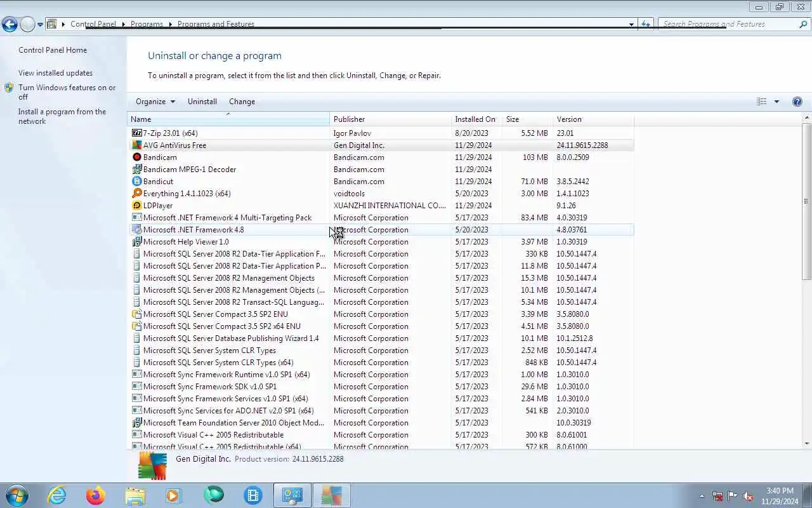This screenshot has width=812, height=508.
Task: Select the Bandicam MPEG-1 Decoder icon
Action: click(x=136, y=169)
